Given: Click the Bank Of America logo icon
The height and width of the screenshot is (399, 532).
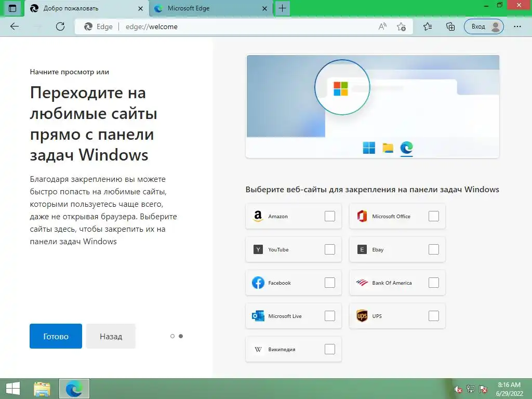Looking at the screenshot, I should [362, 283].
